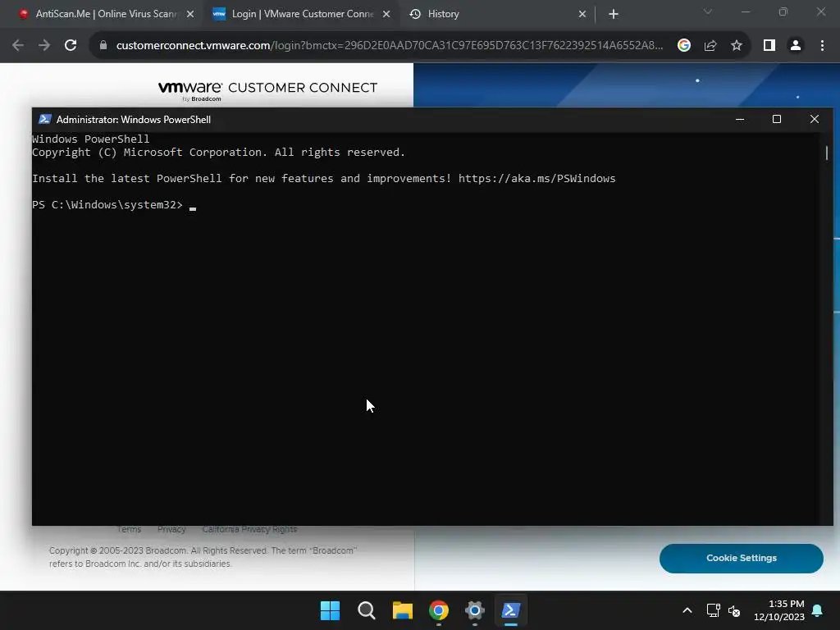Open a new browser tab
840x630 pixels.
[614, 14]
